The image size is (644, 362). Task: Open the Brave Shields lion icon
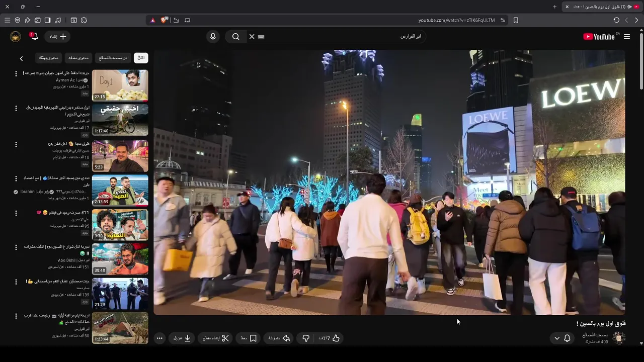coord(164,20)
